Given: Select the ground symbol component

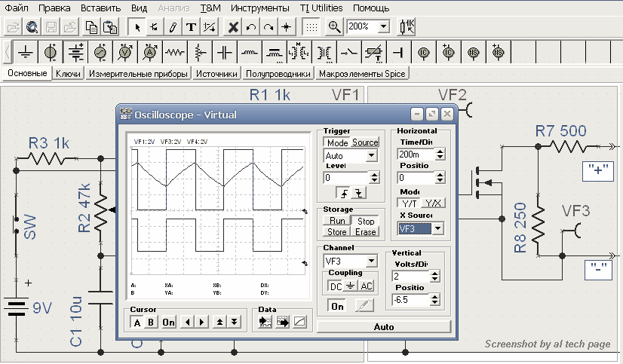Looking at the screenshot, I should point(26,53).
